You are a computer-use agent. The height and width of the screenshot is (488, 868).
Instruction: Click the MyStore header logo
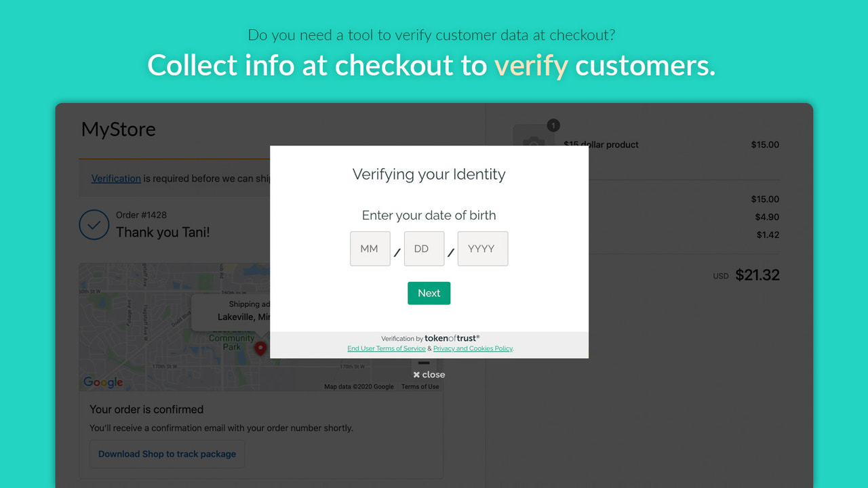tap(118, 129)
